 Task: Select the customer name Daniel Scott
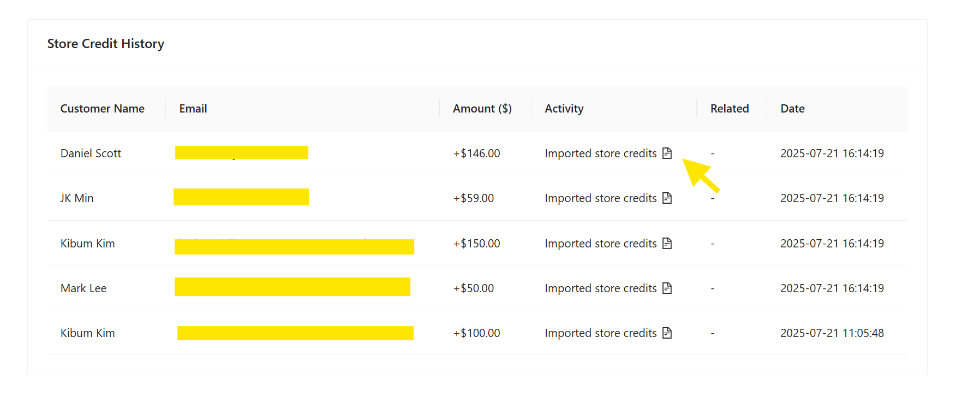click(91, 153)
